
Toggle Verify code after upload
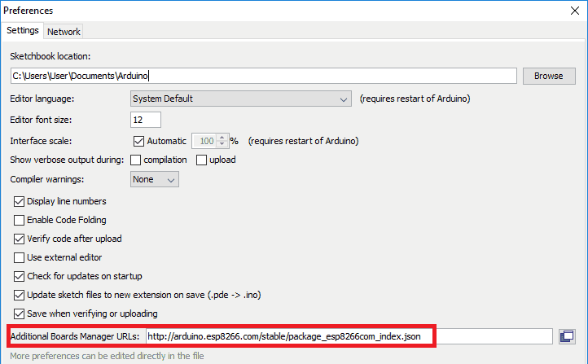pyautogui.click(x=19, y=239)
